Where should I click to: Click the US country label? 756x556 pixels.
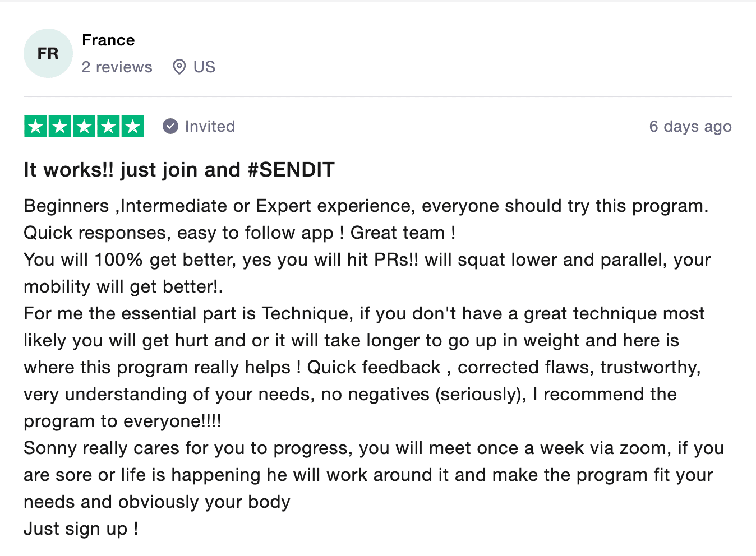pos(204,67)
